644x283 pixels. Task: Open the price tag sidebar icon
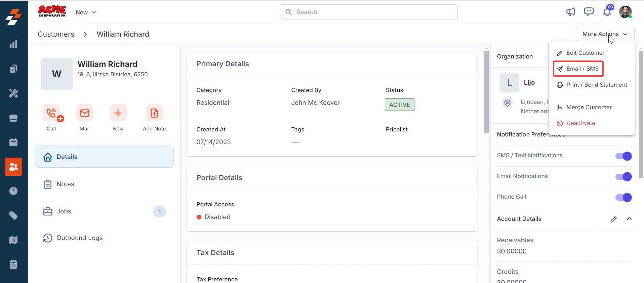(x=13, y=215)
